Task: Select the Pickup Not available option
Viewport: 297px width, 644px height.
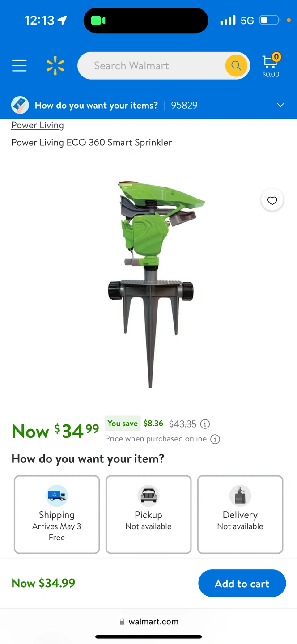Action: pos(148,515)
